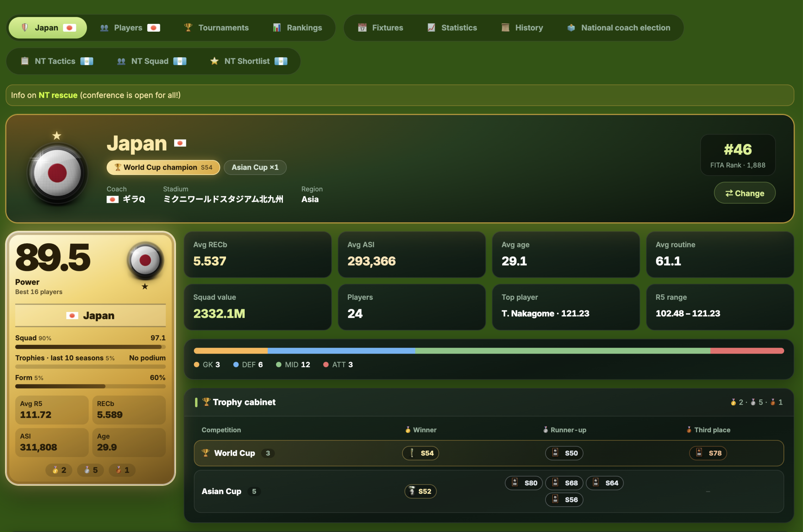The width and height of the screenshot is (803, 532).
Task: Click the people icon beside Players
Action: [x=104, y=28]
